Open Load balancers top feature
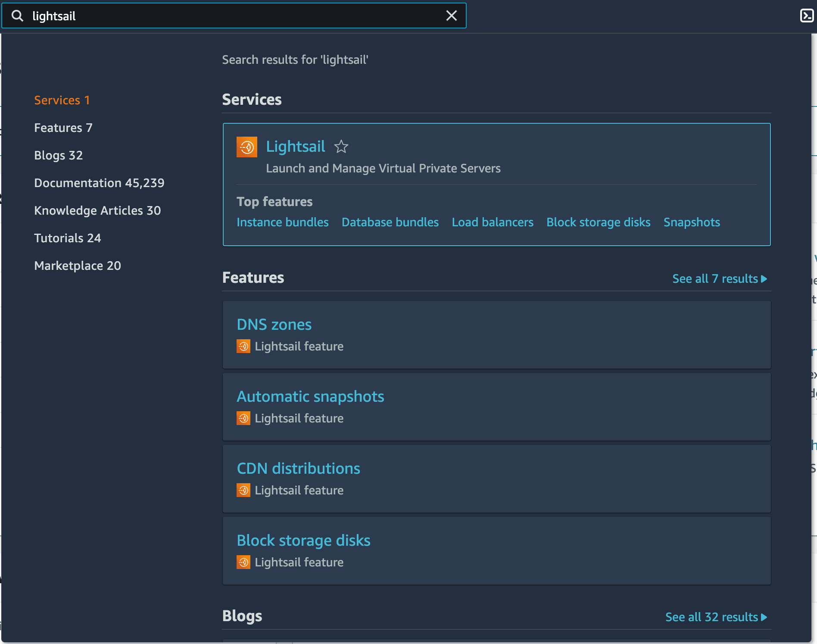 tap(493, 222)
